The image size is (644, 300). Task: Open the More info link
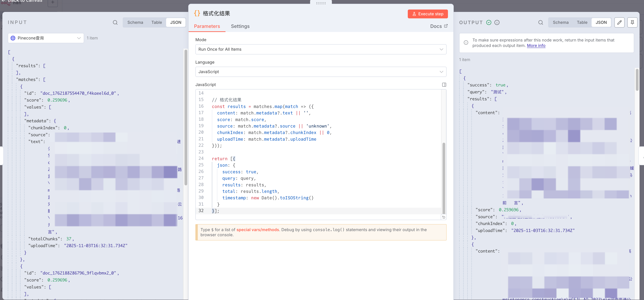(x=536, y=46)
